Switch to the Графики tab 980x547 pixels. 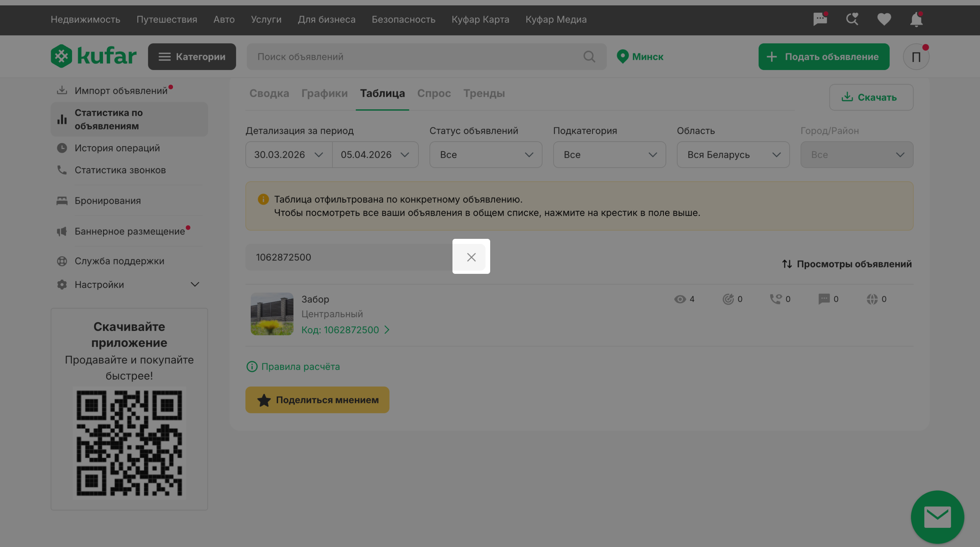325,94
